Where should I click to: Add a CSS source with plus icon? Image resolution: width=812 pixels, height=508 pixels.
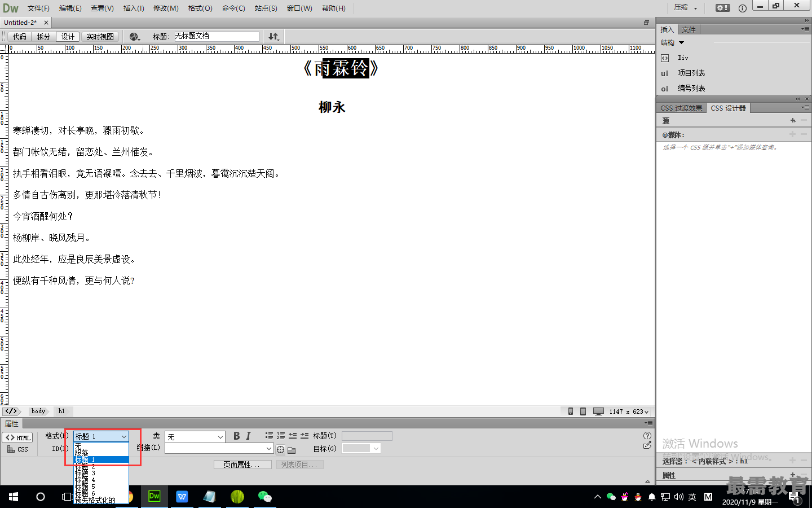793,120
